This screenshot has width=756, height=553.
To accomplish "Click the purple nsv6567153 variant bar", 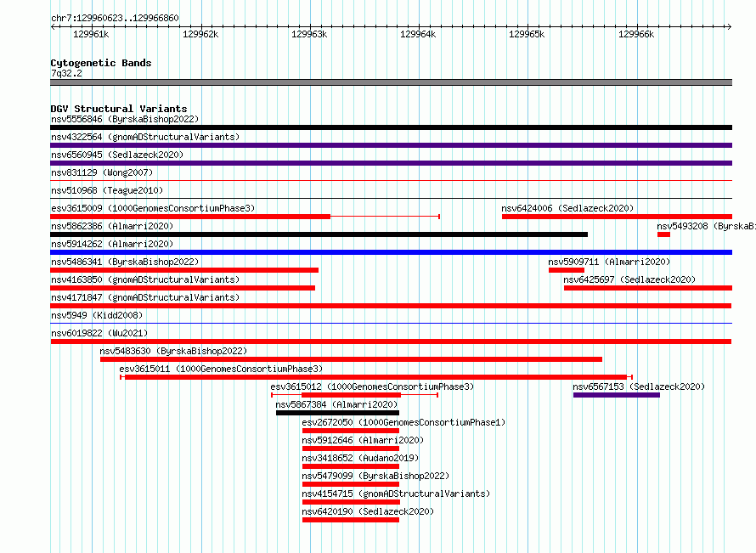I will click(x=617, y=395).
